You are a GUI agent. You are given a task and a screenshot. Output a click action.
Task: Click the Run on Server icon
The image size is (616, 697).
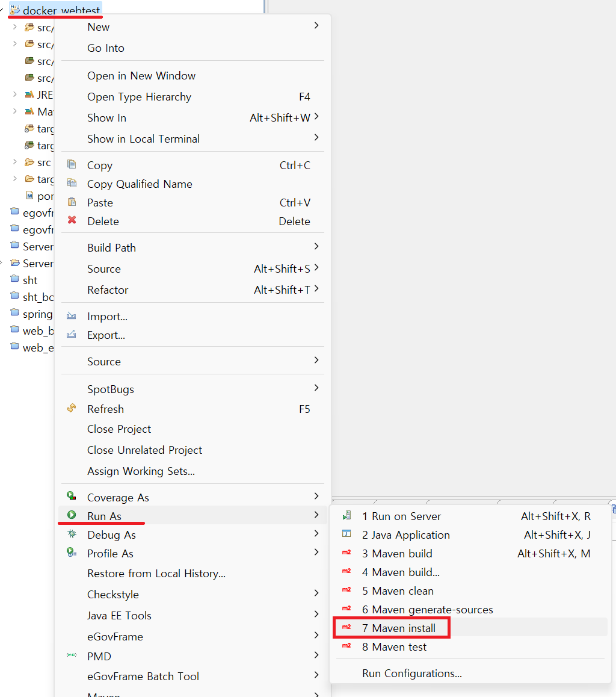coord(346,516)
